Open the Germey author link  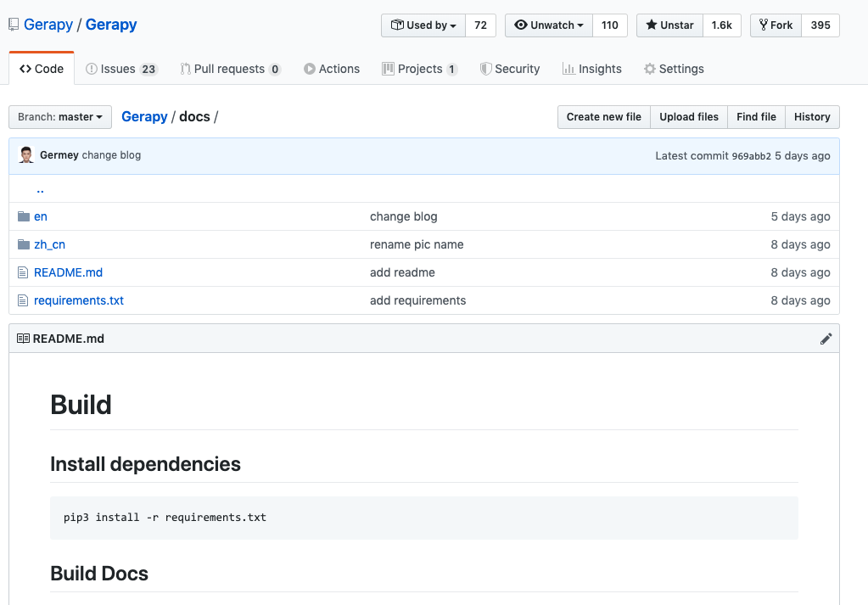pos(59,155)
